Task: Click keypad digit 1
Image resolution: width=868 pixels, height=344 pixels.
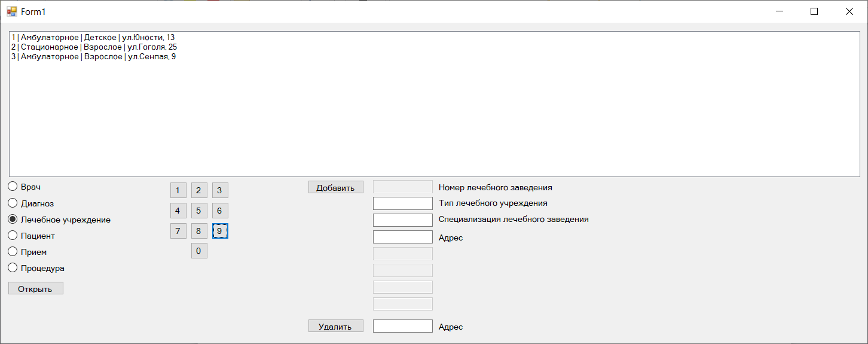Action: [x=178, y=191]
